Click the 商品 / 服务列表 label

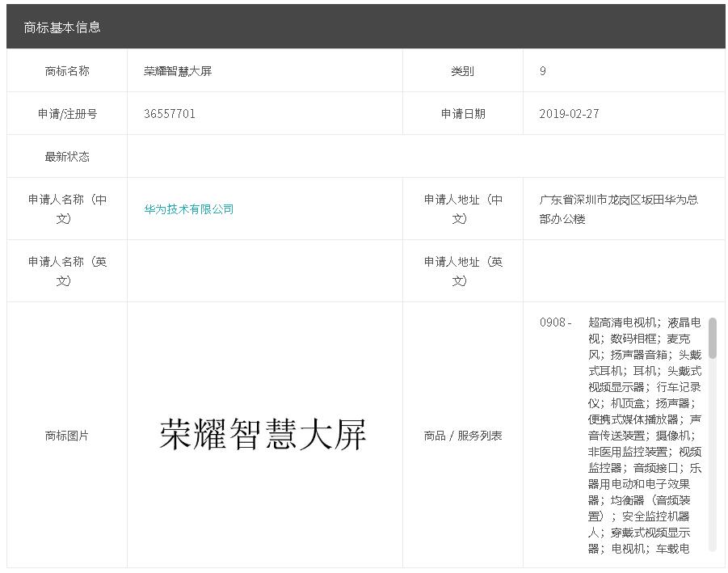pyautogui.click(x=463, y=436)
